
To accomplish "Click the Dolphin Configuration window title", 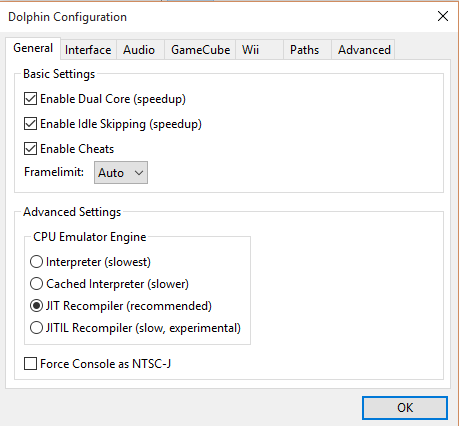I will 67,17.
